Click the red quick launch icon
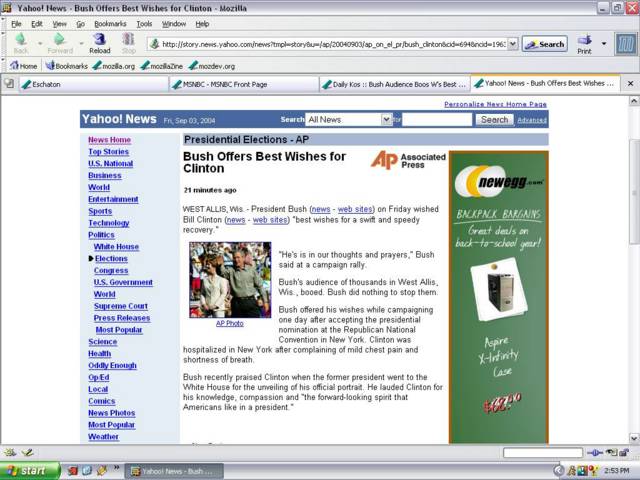The image size is (640, 480). [x=73, y=471]
